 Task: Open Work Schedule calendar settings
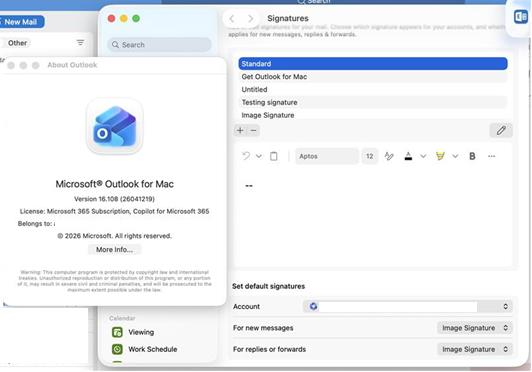(153, 349)
